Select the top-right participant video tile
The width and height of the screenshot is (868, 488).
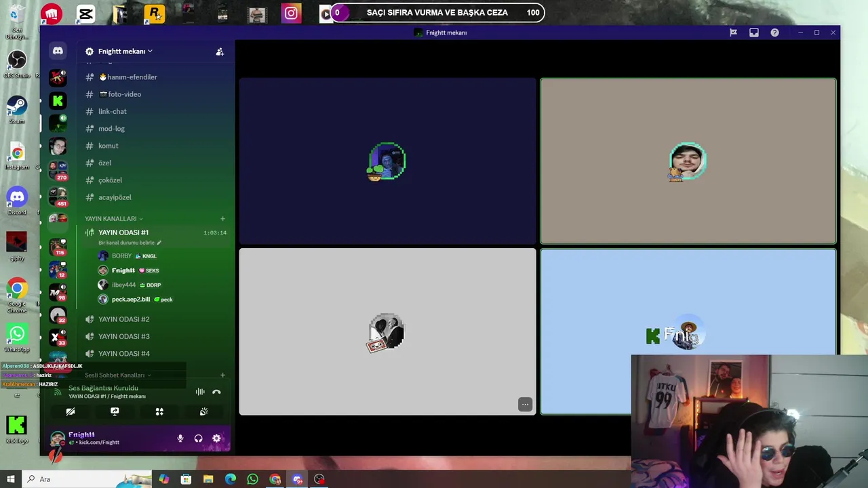[x=688, y=161]
